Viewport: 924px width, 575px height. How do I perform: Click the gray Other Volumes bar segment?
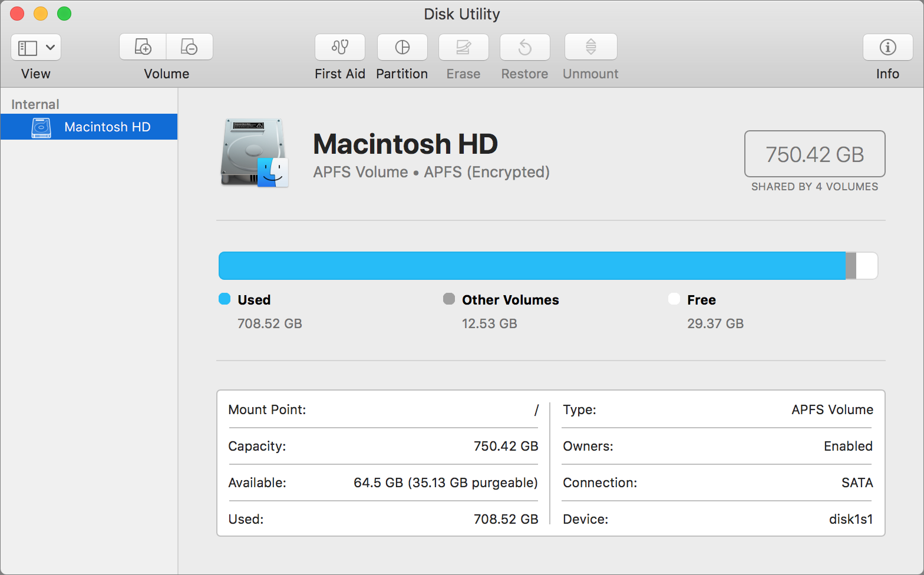coord(851,266)
